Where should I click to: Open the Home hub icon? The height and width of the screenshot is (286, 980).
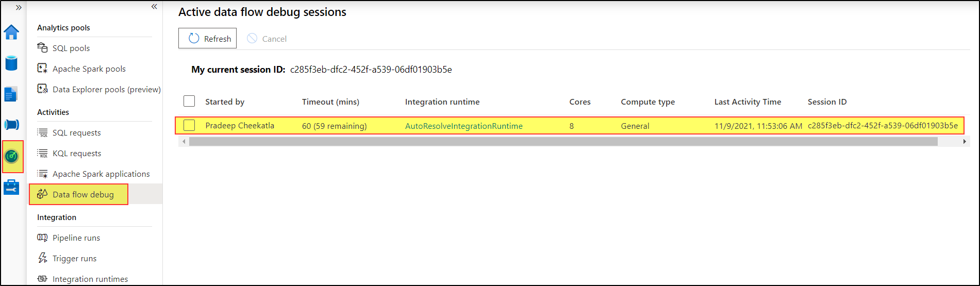pos(11,32)
